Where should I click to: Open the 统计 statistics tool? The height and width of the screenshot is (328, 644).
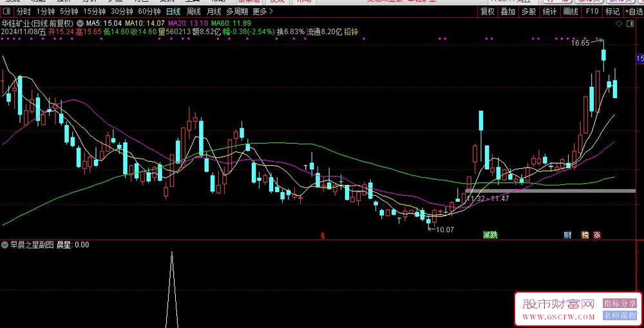549,12
